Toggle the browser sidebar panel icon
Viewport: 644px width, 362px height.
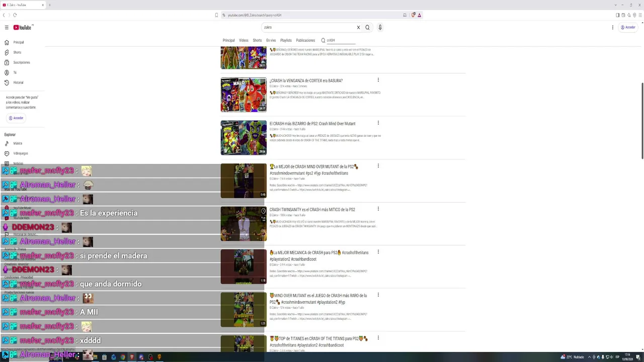pos(617,15)
